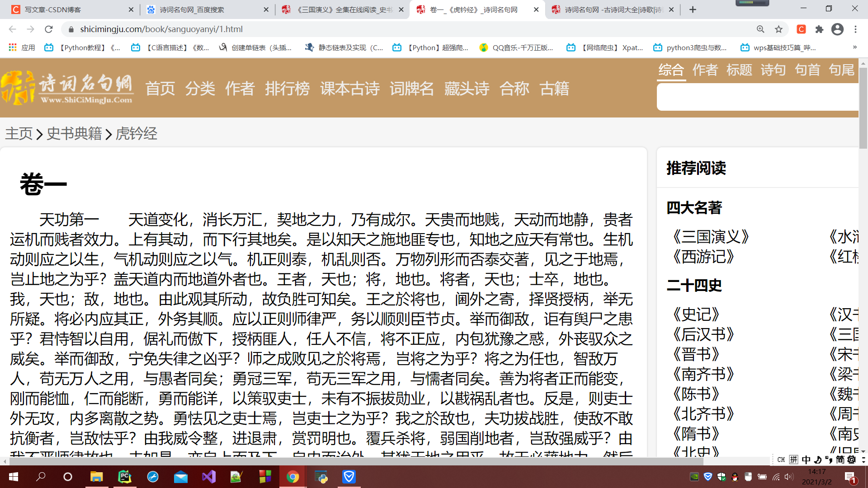Launch VS Code from the taskbar
The width and height of the screenshot is (868, 488).
(x=208, y=477)
